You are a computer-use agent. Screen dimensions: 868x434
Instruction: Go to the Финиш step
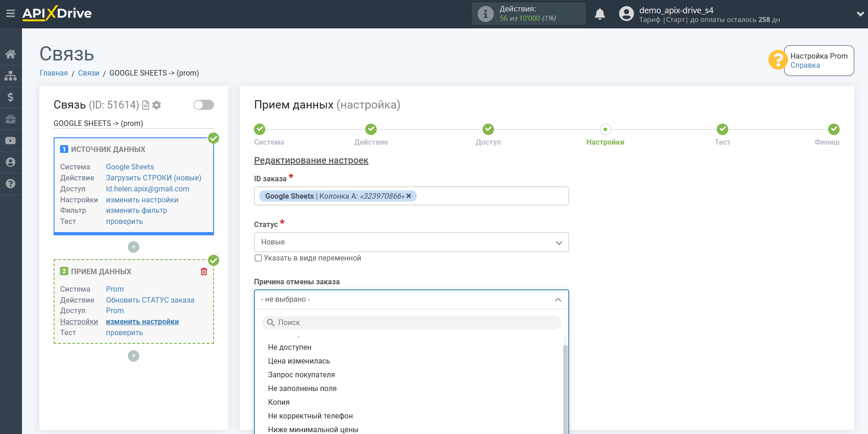[x=834, y=129]
